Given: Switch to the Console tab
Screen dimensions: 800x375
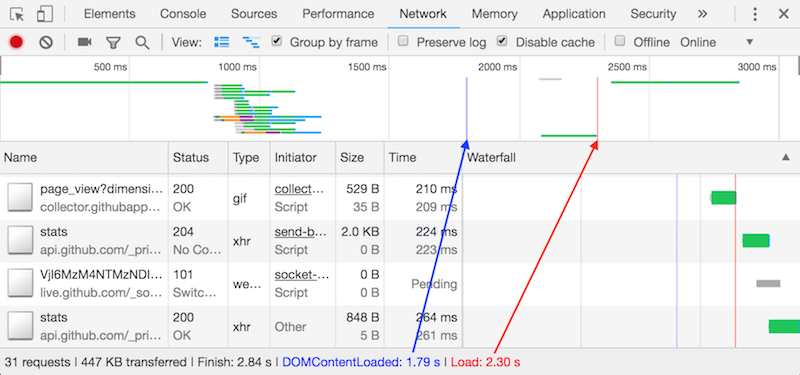Looking at the screenshot, I should coord(183,14).
